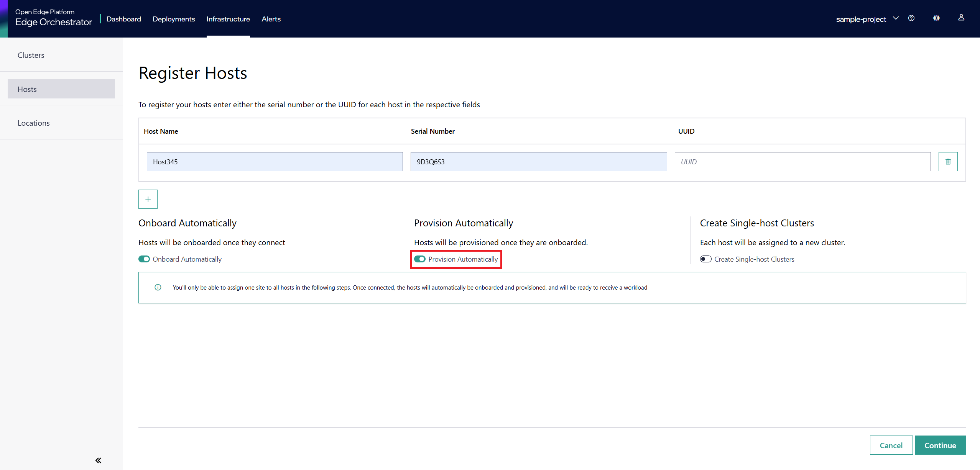The image size is (980, 470).
Task: Add a new host row with plus icon
Action: 148,199
